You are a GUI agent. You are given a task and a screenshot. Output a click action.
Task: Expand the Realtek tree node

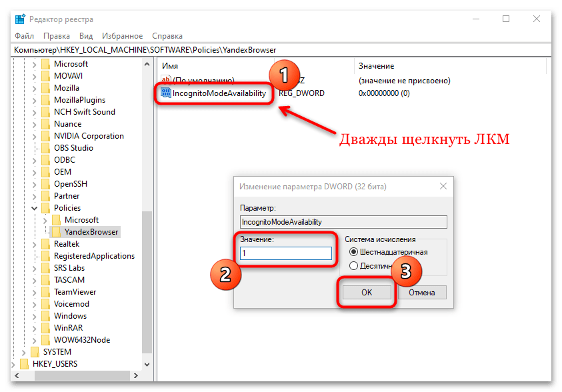pos(35,245)
